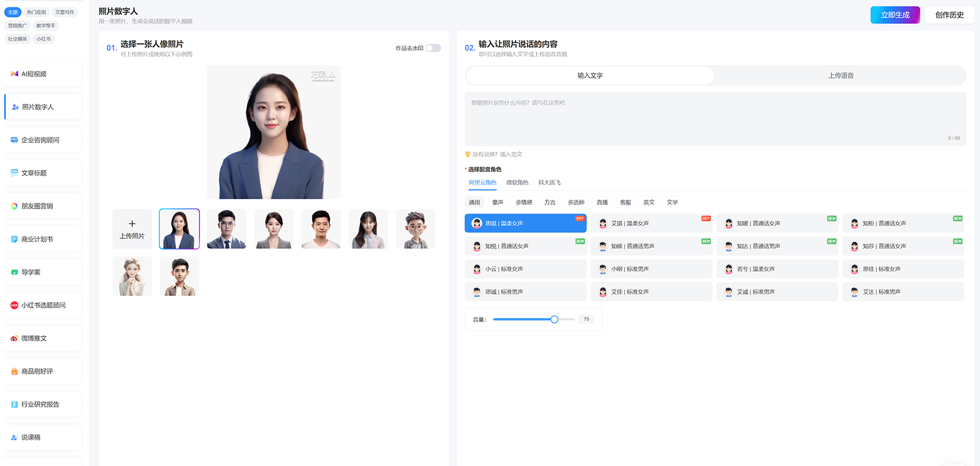Filter voices by 方言
This screenshot has width=980, height=466.
[550, 202]
